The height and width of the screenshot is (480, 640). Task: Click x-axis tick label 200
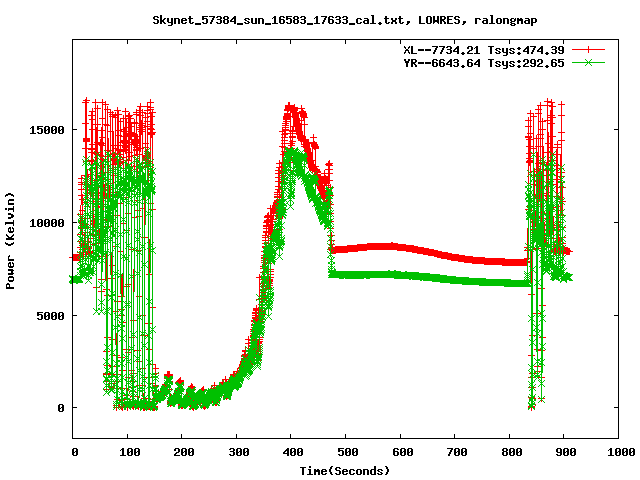[184, 452]
